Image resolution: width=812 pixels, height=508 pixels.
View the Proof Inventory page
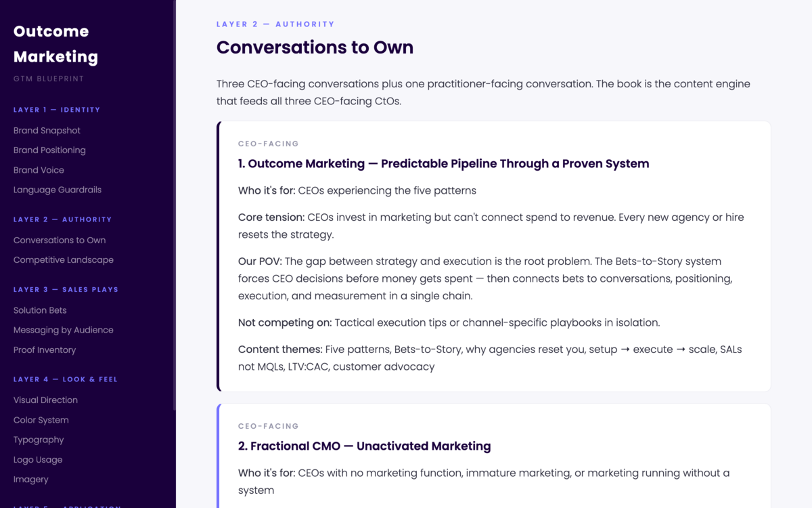tap(45, 350)
